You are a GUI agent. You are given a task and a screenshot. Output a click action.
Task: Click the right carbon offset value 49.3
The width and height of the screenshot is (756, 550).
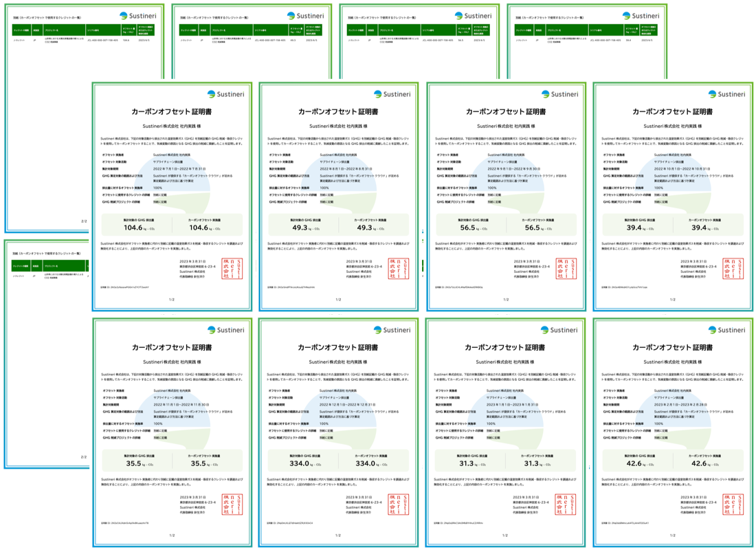pos(364,228)
